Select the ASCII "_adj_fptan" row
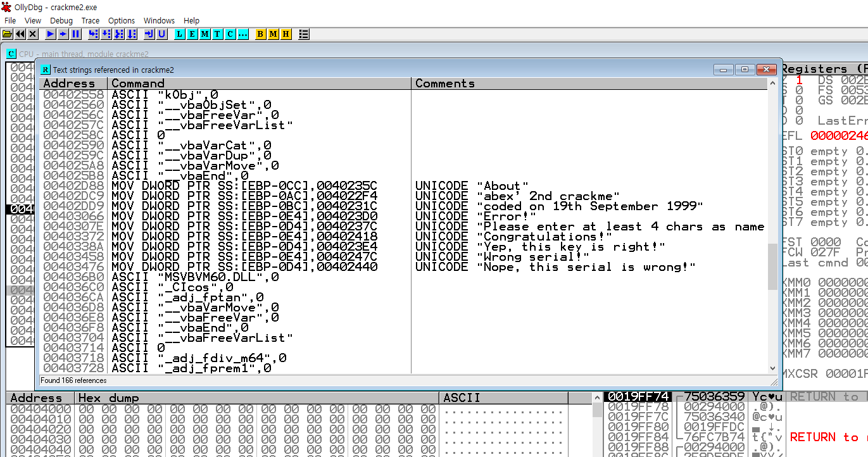The image size is (868, 457). 403,297
